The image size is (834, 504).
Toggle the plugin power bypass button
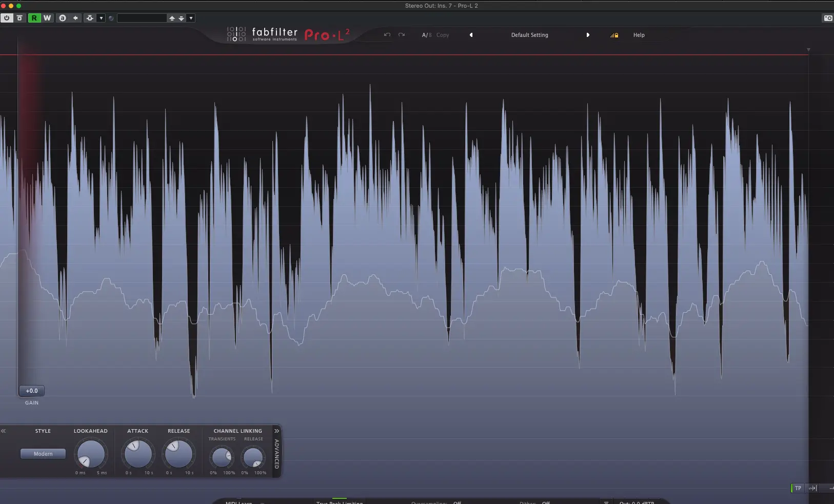[7, 18]
